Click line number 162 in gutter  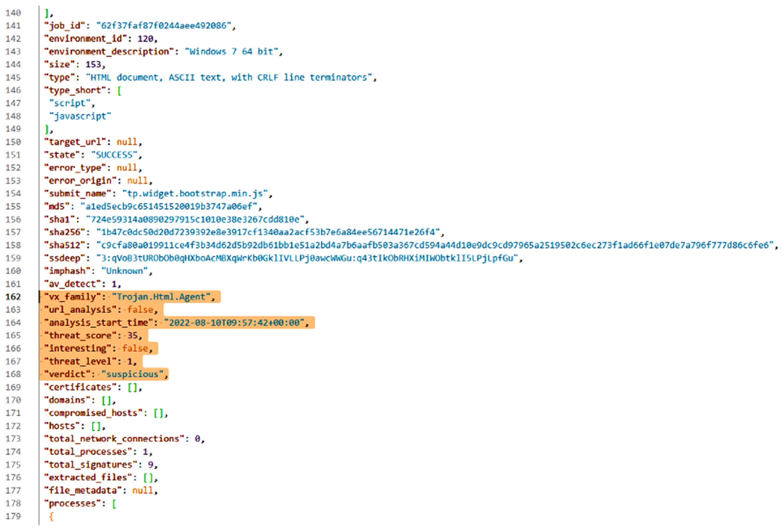pos(13,297)
